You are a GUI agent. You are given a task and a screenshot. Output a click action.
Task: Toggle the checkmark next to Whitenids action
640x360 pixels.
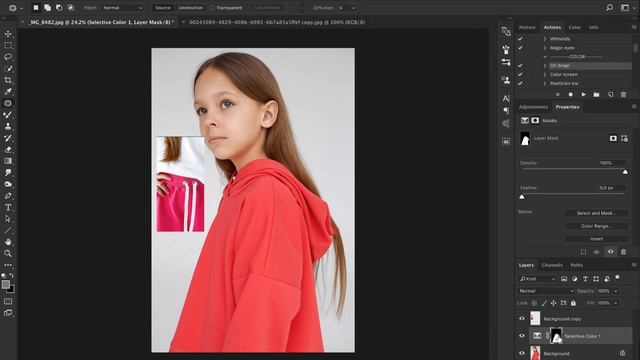coord(520,39)
